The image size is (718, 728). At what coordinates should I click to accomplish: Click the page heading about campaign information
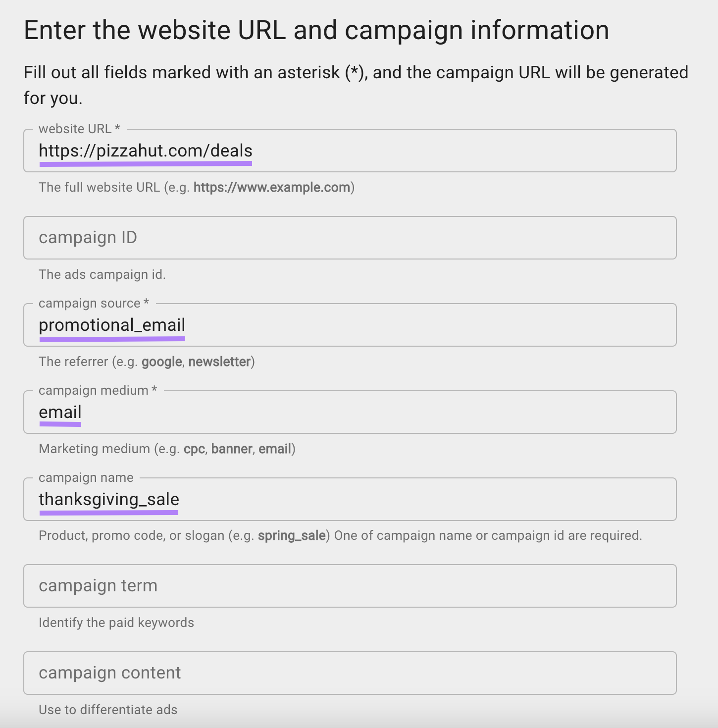click(316, 30)
